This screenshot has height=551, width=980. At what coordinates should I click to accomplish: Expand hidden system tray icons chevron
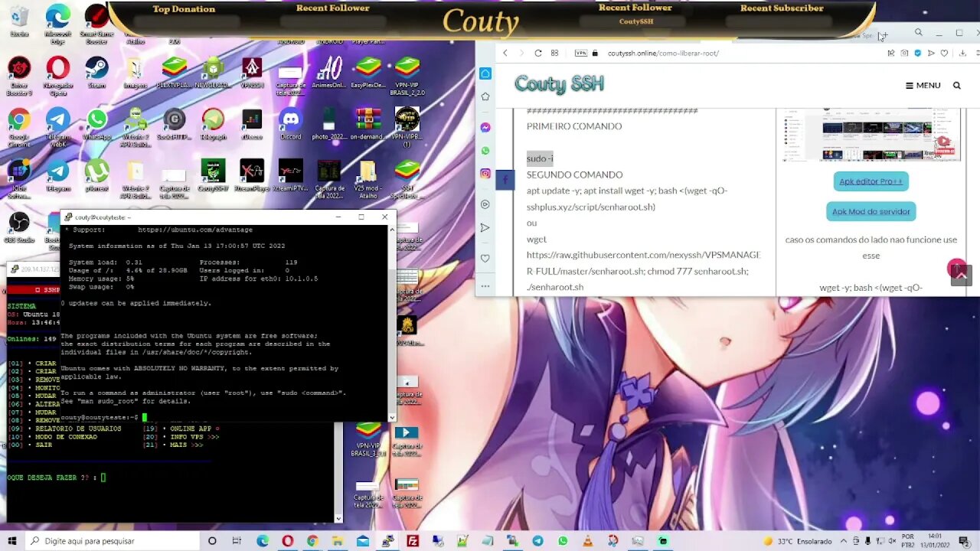pyautogui.click(x=845, y=541)
